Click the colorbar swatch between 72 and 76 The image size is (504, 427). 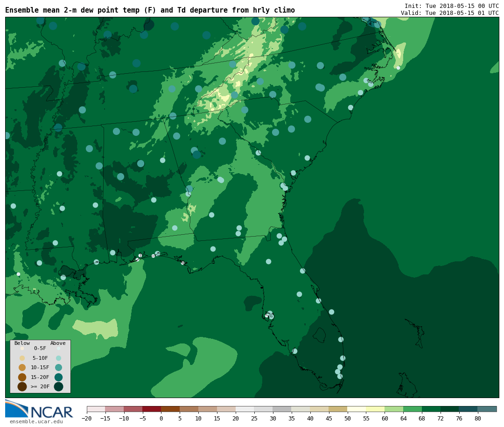(x=449, y=409)
